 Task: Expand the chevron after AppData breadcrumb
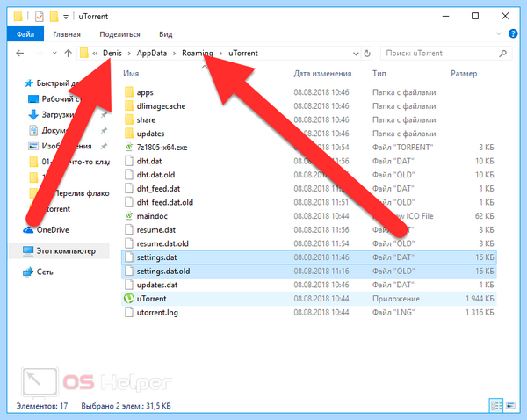[175, 54]
